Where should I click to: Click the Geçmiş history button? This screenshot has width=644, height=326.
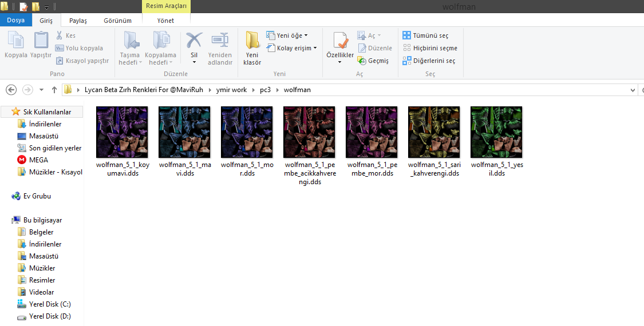[x=373, y=61]
